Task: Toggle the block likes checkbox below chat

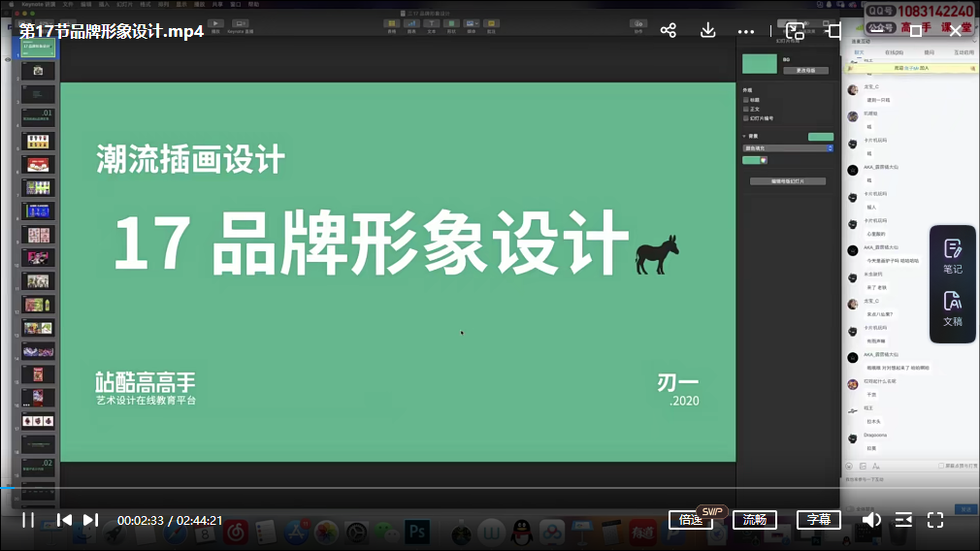Action: pyautogui.click(x=940, y=466)
